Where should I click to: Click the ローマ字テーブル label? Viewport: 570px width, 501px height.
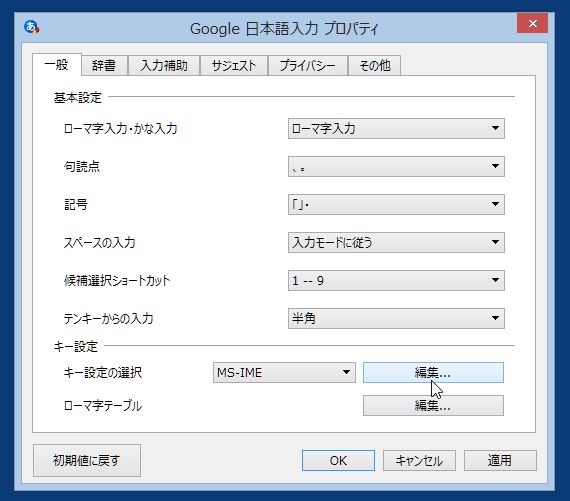click(x=103, y=405)
